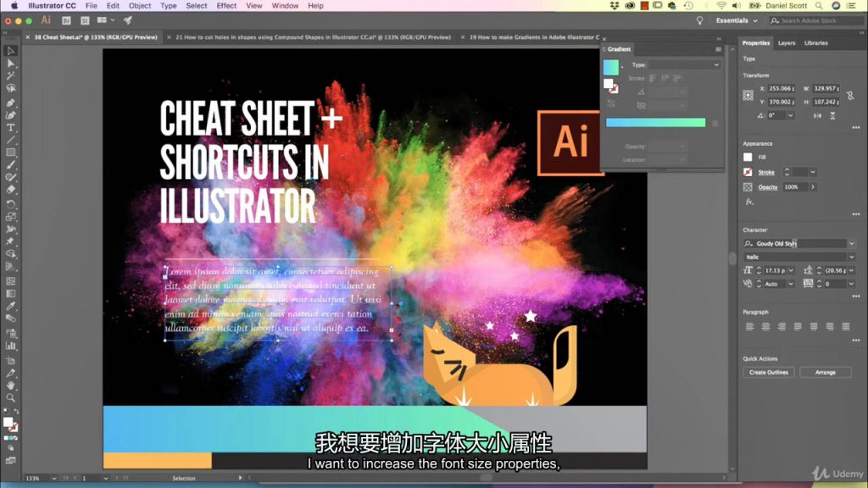Open the Gradient Type dropdown
This screenshot has height=488, width=868.
click(684, 64)
